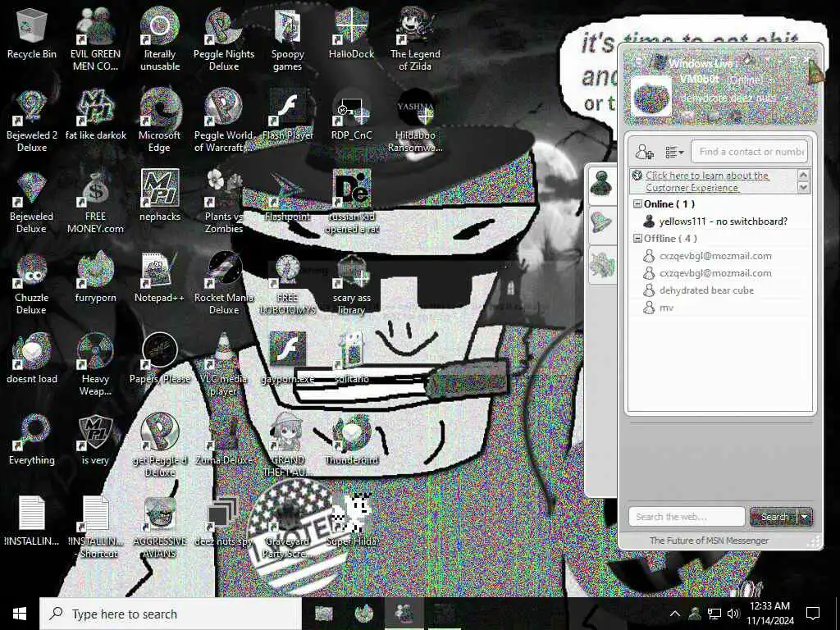Activate the Messenger buddy taskbar button
The image size is (840, 630).
(404, 614)
